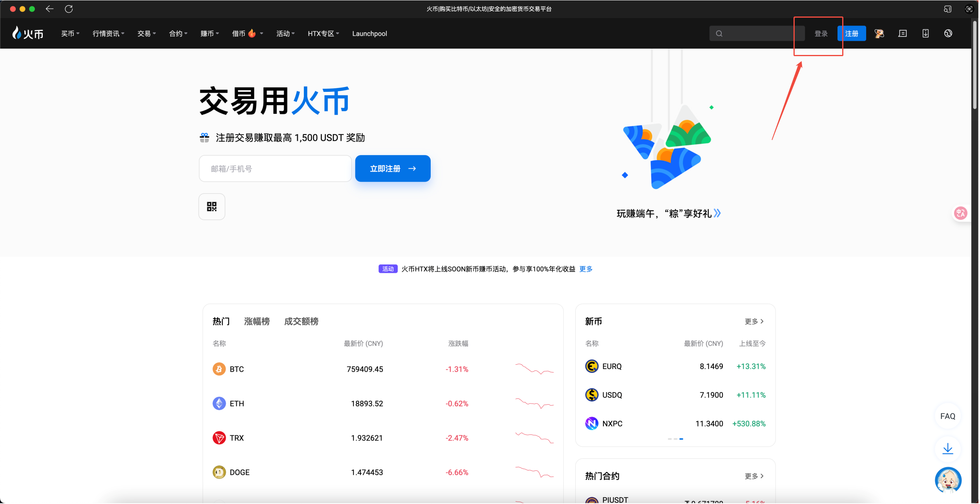Show the QR code registration icon

tap(212, 207)
